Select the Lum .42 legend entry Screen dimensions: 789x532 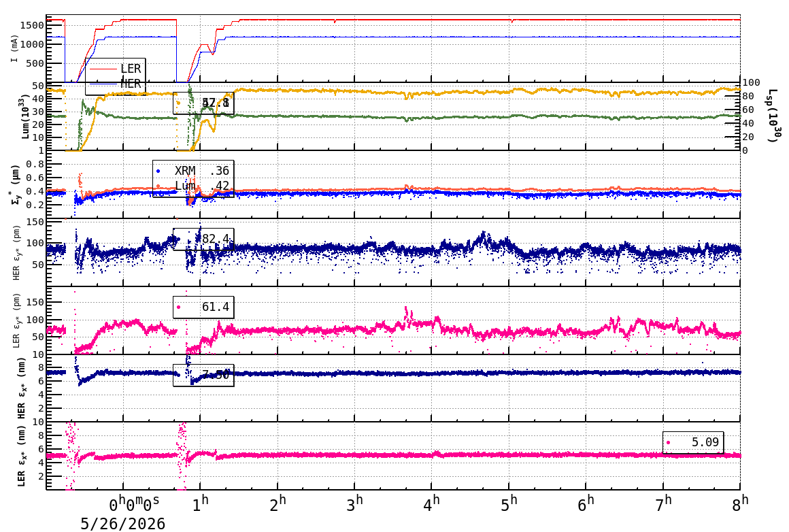click(x=192, y=186)
